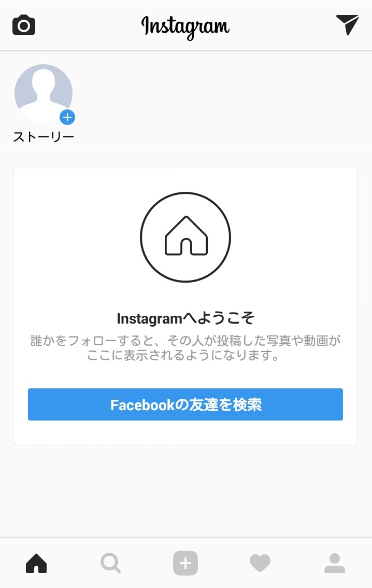Click the white welcome card's empty bottom margin
Image resolution: width=372 pixels, height=588 pixels.
coord(185,433)
